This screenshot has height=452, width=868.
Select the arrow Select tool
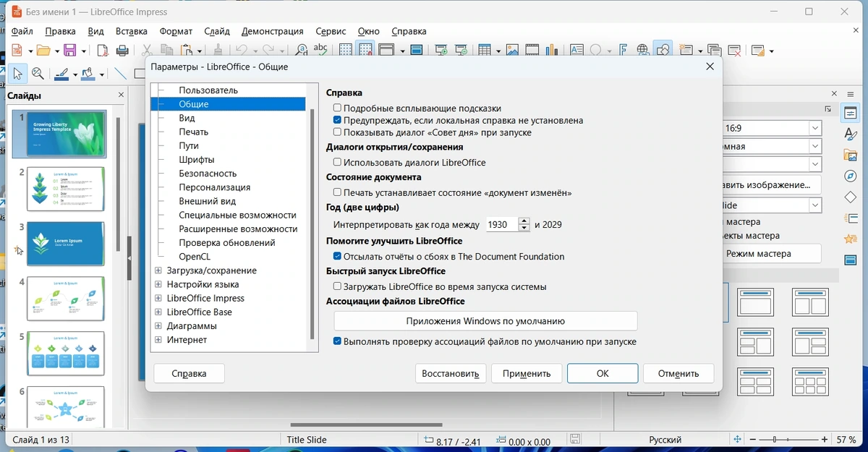pos(18,74)
